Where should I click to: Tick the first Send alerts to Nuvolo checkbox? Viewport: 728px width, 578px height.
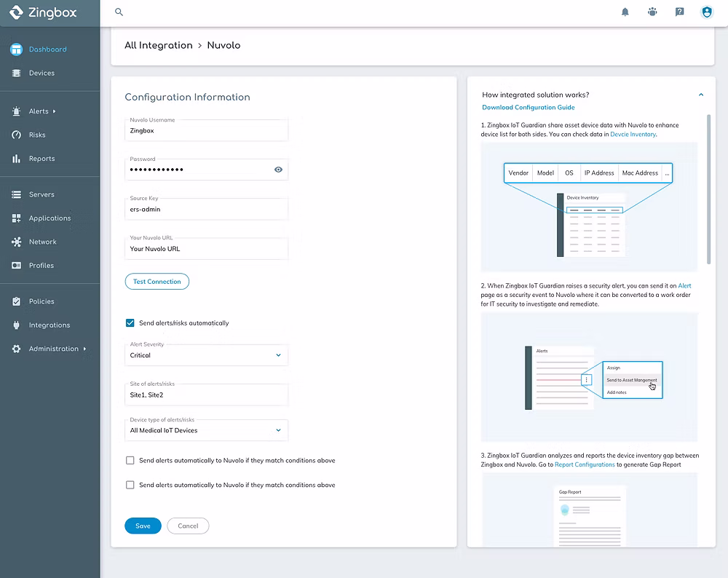(130, 460)
